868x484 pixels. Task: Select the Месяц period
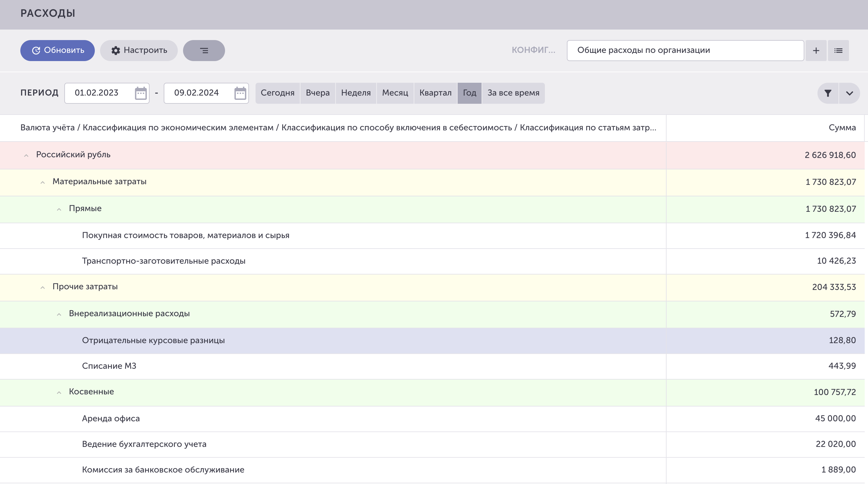[x=395, y=93]
